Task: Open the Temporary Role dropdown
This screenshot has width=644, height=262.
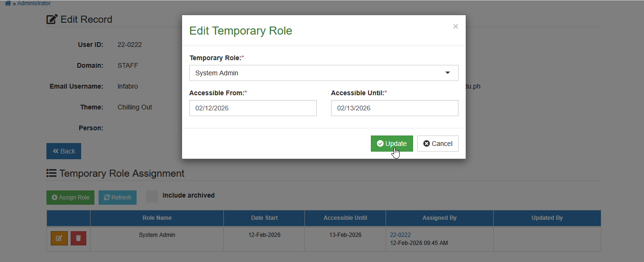Action: pos(324,73)
